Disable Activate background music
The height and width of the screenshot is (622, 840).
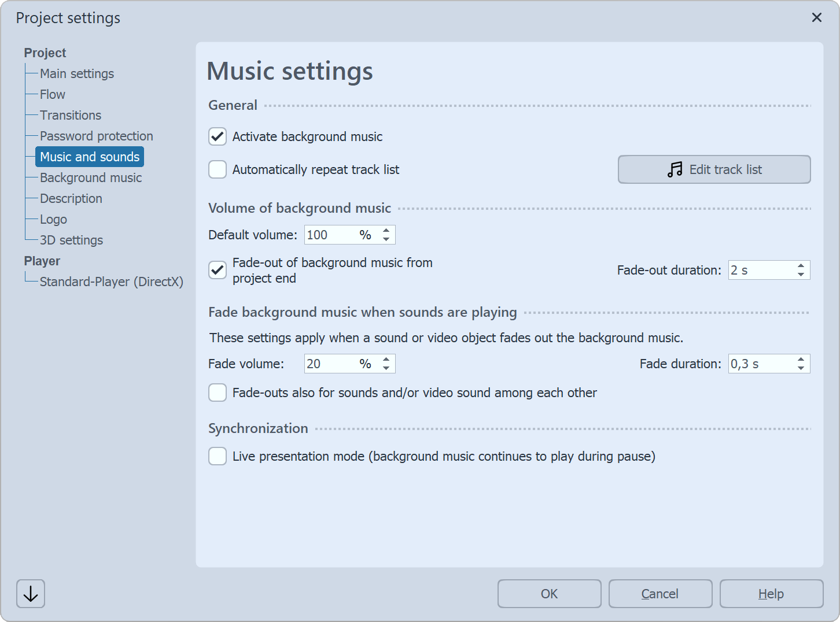click(x=217, y=136)
